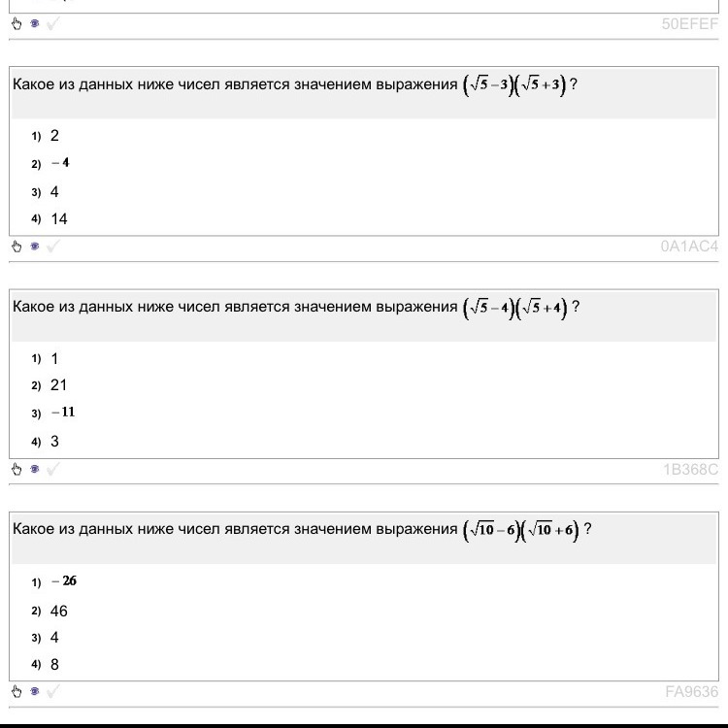Click the eye icon beside code 50EFEF
This screenshot has height=728, width=728.
point(34,24)
